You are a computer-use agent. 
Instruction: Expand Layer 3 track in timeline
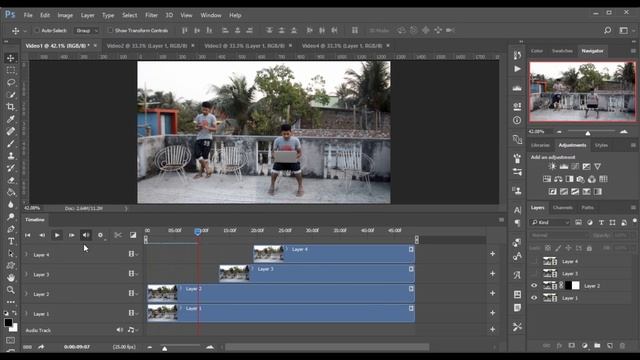[x=27, y=274]
